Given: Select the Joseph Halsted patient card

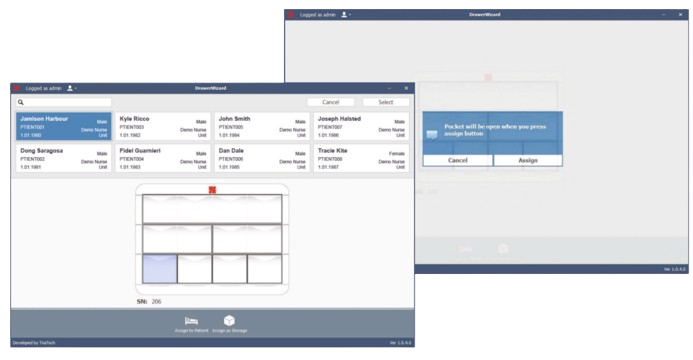Looking at the screenshot, I should (361, 126).
